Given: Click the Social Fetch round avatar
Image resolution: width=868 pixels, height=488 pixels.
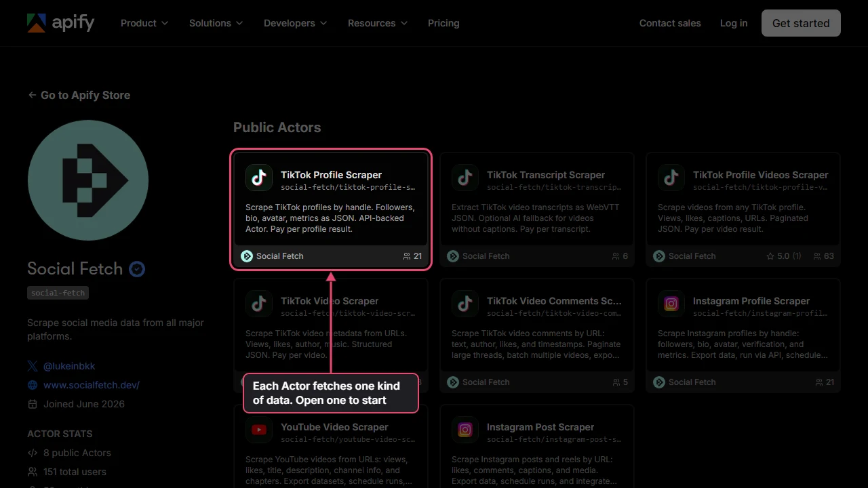Looking at the screenshot, I should pos(88,180).
